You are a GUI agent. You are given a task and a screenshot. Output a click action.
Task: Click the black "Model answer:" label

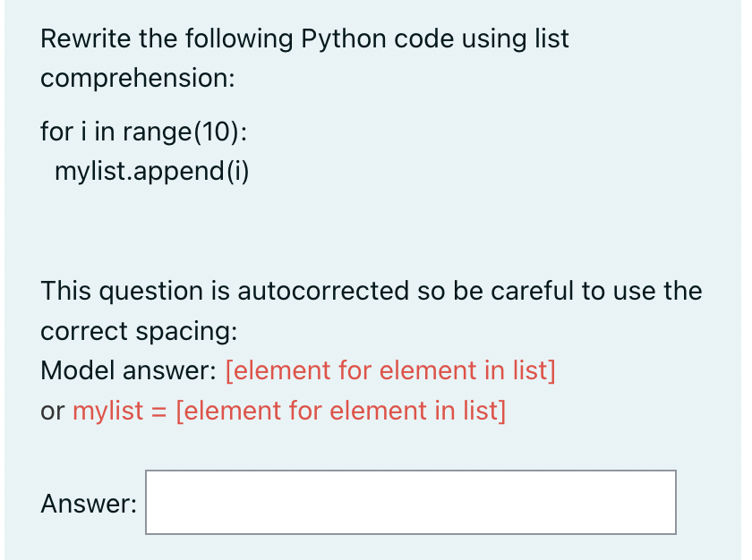128,370
